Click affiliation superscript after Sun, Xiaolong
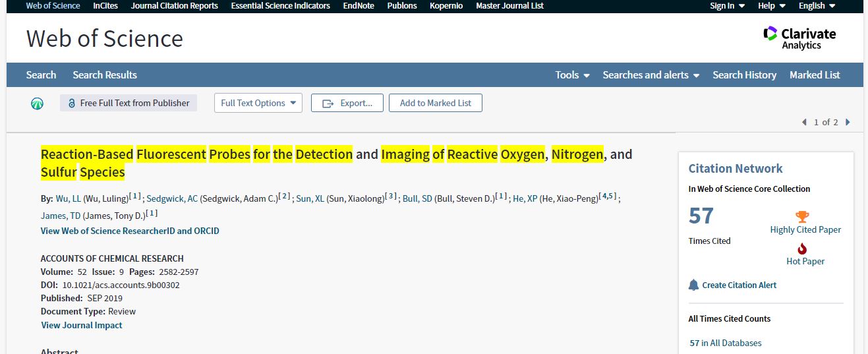 coord(391,196)
